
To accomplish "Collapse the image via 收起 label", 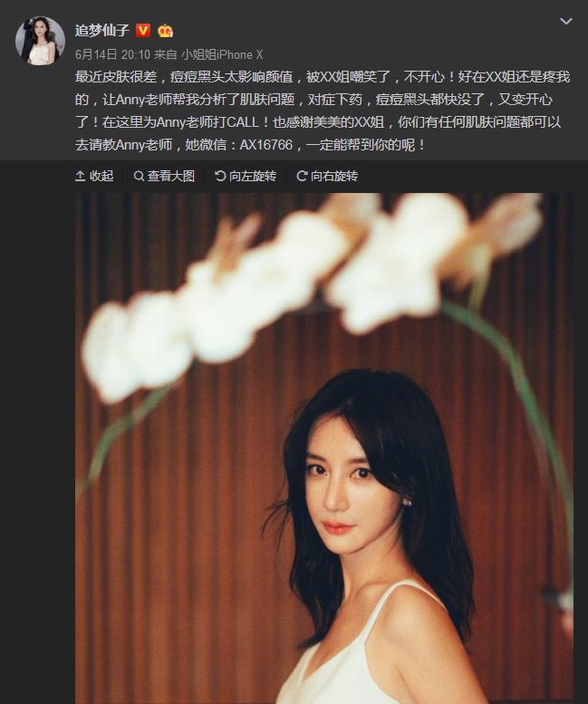I will click(101, 176).
